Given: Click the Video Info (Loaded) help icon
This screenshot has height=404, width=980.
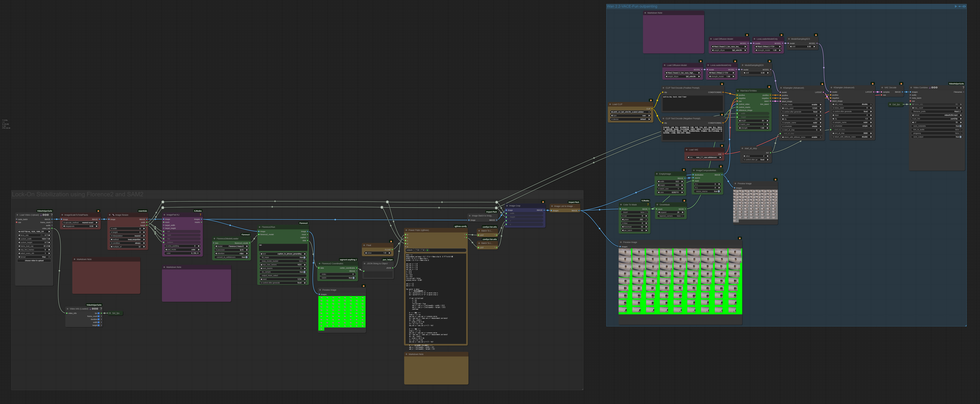Looking at the screenshot, I should 101,309.
